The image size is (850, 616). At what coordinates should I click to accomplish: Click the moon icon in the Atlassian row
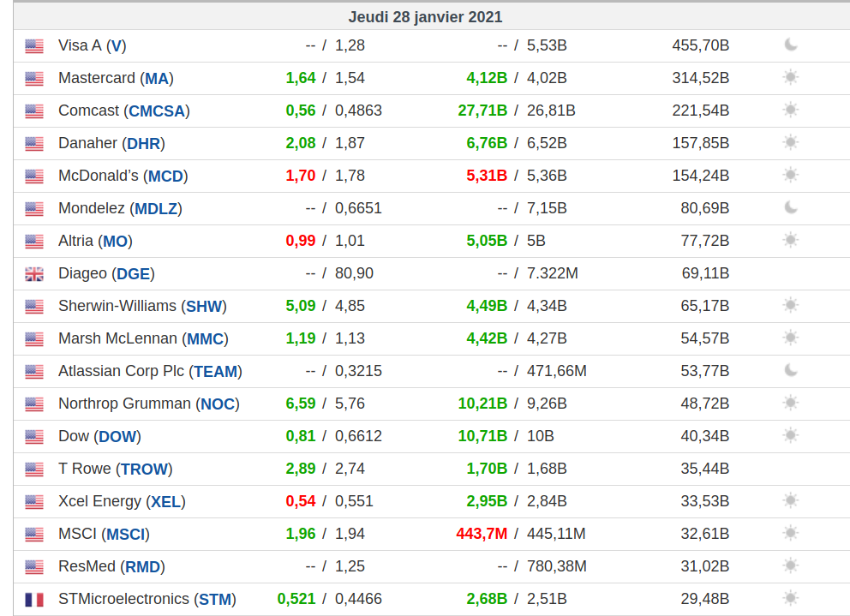791,370
